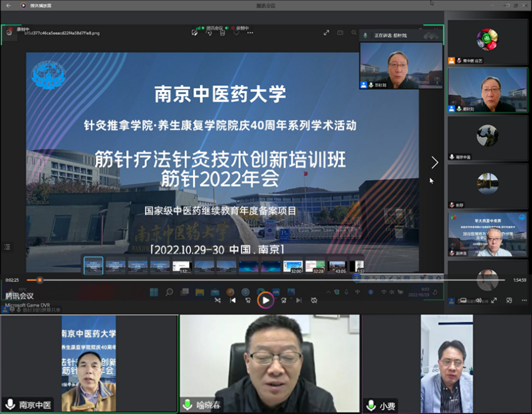532x414 pixels.
Task: Click the blue user icon on active speaker tile
Action: (451, 109)
